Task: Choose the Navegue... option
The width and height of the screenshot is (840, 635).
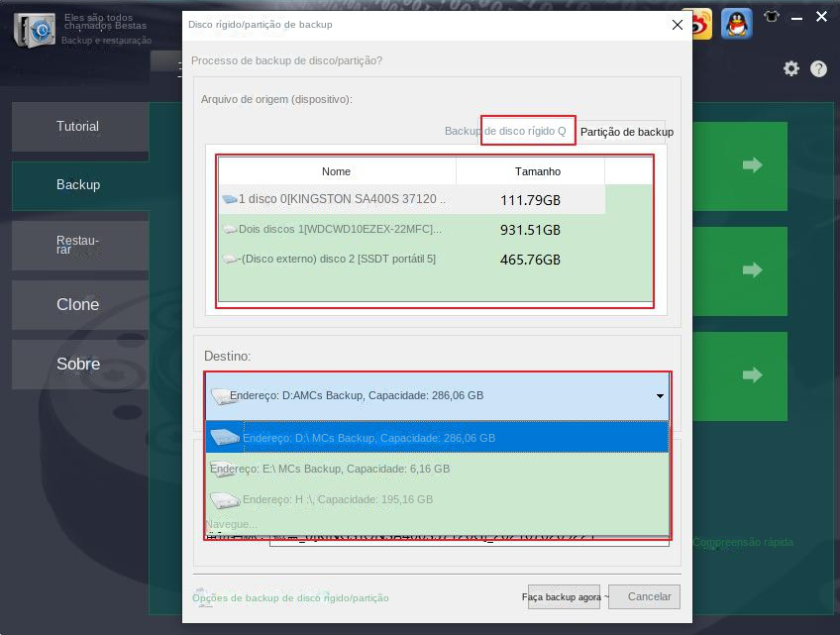Action: click(230, 523)
